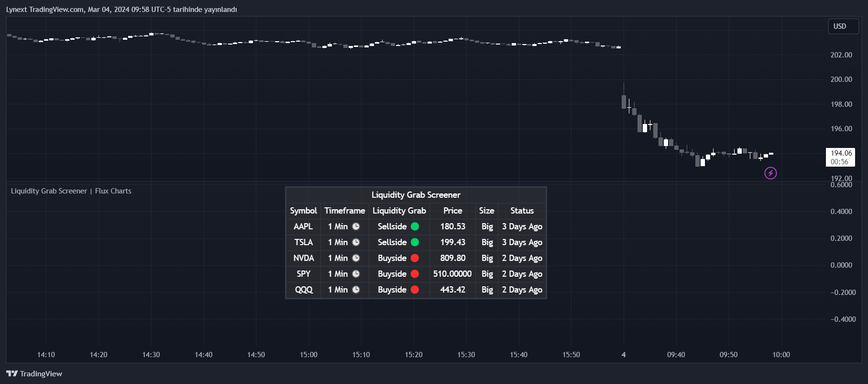The width and height of the screenshot is (868, 384).
Task: Click the 09:40 time axis label
Action: coord(676,355)
